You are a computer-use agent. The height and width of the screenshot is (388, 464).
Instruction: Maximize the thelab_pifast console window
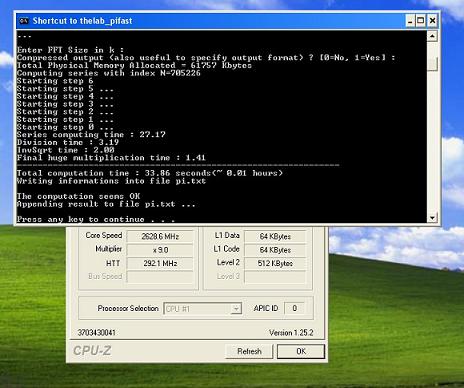click(421, 21)
